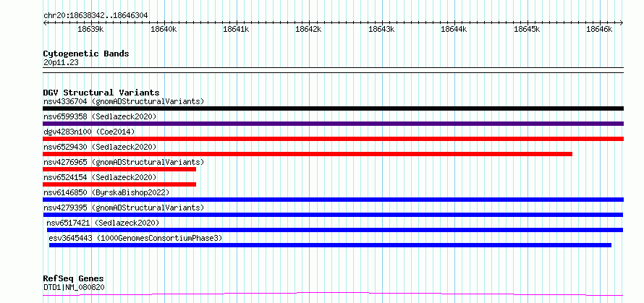644x303 pixels.
Task: Open the nsv4279395 gnomAD variant label
Action: point(124,208)
